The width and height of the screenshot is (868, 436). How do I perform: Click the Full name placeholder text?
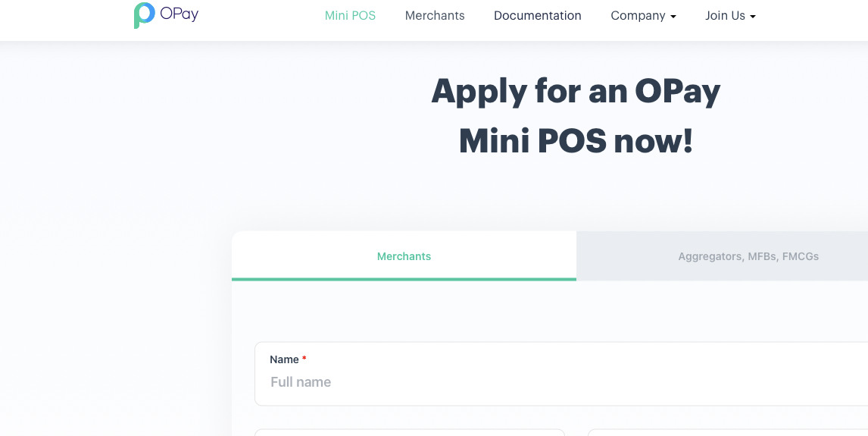click(301, 382)
